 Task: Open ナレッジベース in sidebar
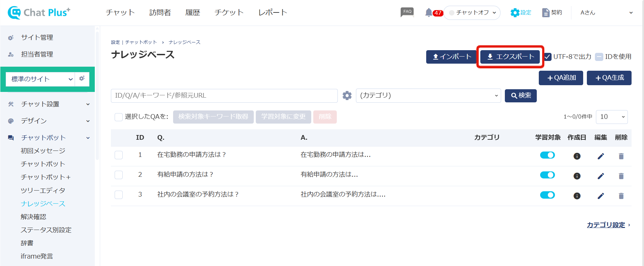coord(43,204)
